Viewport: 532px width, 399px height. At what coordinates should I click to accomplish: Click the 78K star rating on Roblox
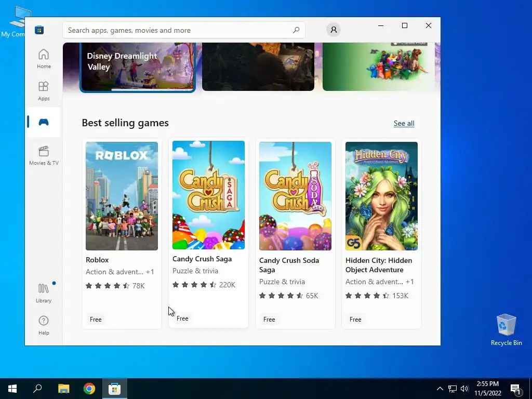coord(115,286)
